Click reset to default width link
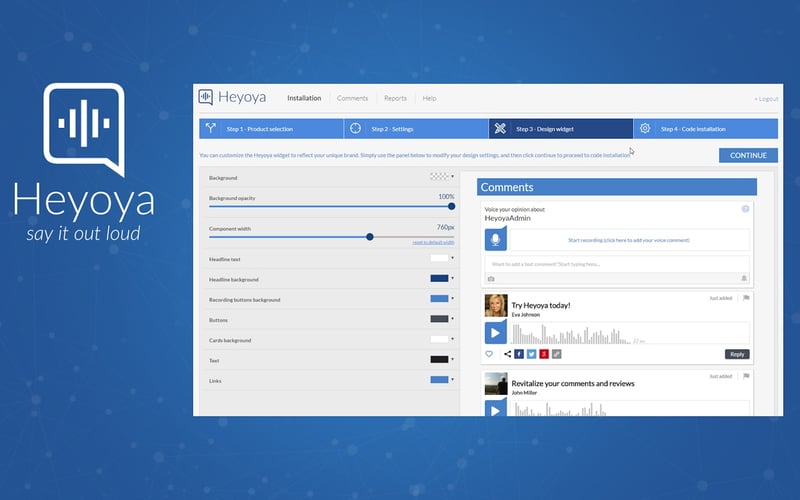The width and height of the screenshot is (800, 500). click(x=433, y=242)
